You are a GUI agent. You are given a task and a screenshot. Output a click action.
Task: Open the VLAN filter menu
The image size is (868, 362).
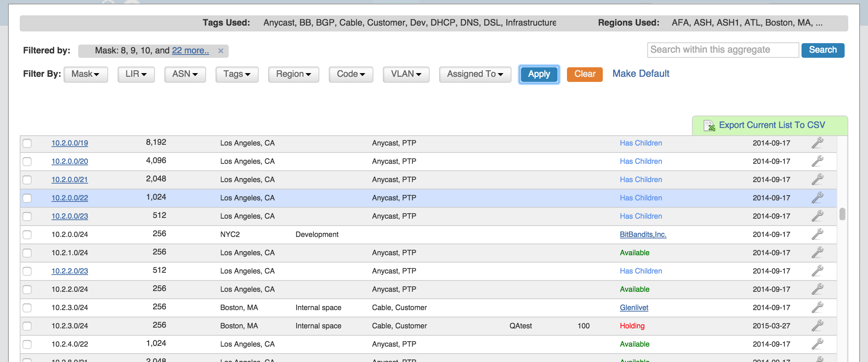tap(406, 74)
